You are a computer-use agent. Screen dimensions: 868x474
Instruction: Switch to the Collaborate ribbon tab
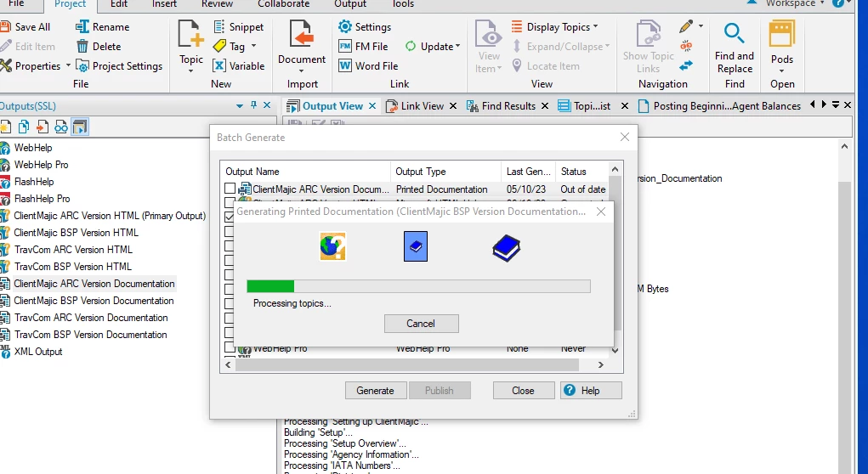pyautogui.click(x=285, y=3)
